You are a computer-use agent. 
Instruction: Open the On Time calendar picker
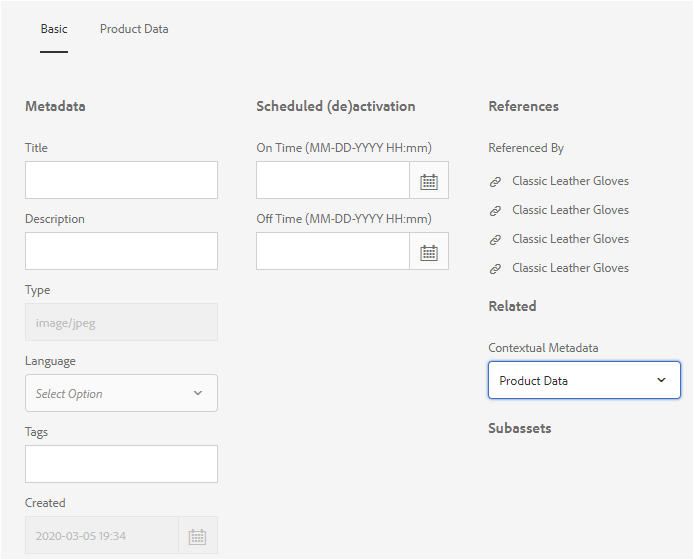pyautogui.click(x=429, y=181)
